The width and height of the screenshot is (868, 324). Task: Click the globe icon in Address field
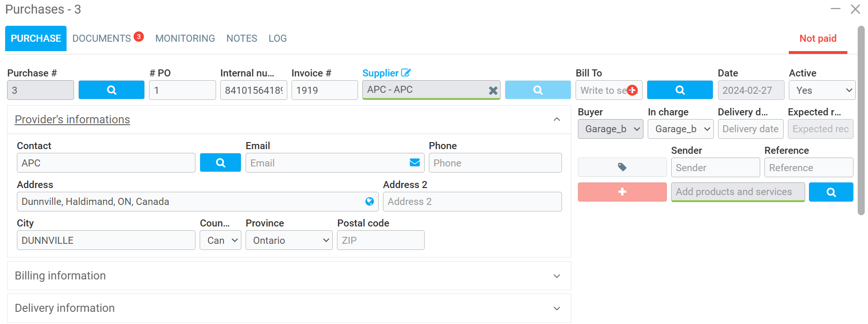click(370, 202)
